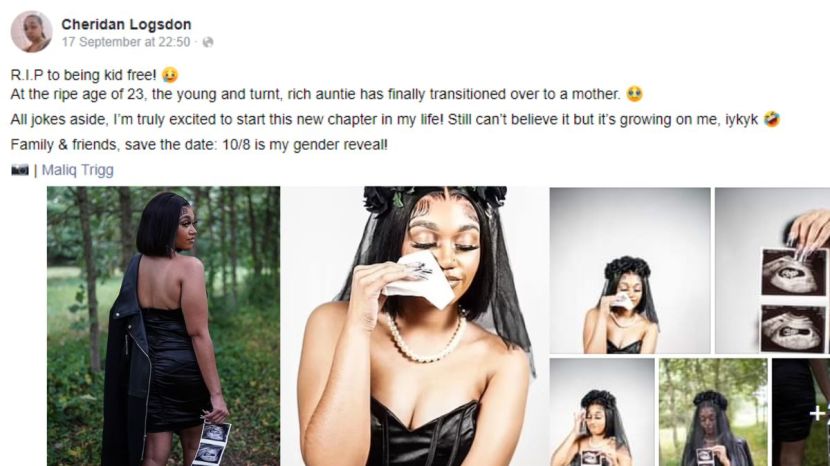Open the studio photo holding ultrasound at chest
Image resolution: width=830 pixels, height=466 pixels.
click(602, 412)
